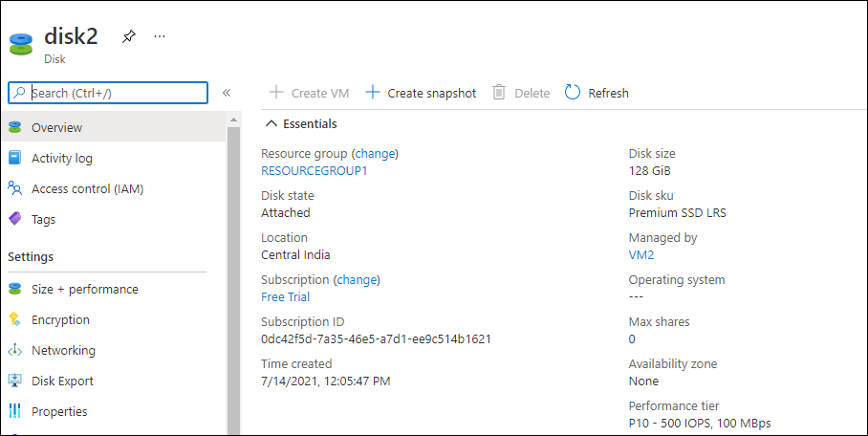Image resolution: width=868 pixels, height=436 pixels.
Task: Click the Access control people icon
Action: pos(15,189)
